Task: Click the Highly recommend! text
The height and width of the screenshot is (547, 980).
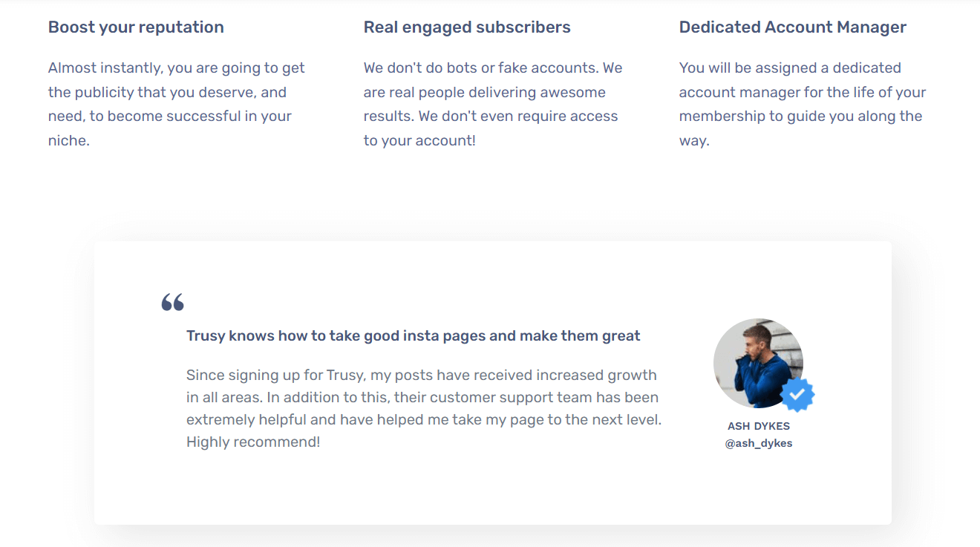Action: [x=253, y=442]
